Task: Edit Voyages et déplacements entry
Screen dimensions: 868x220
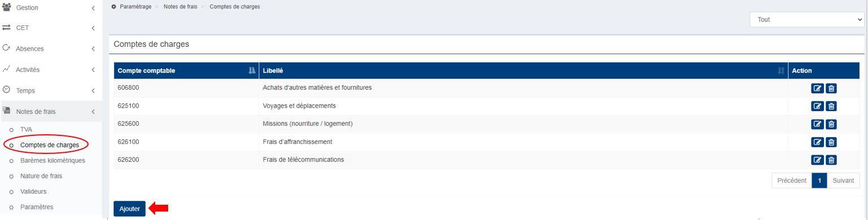Action: (x=817, y=106)
